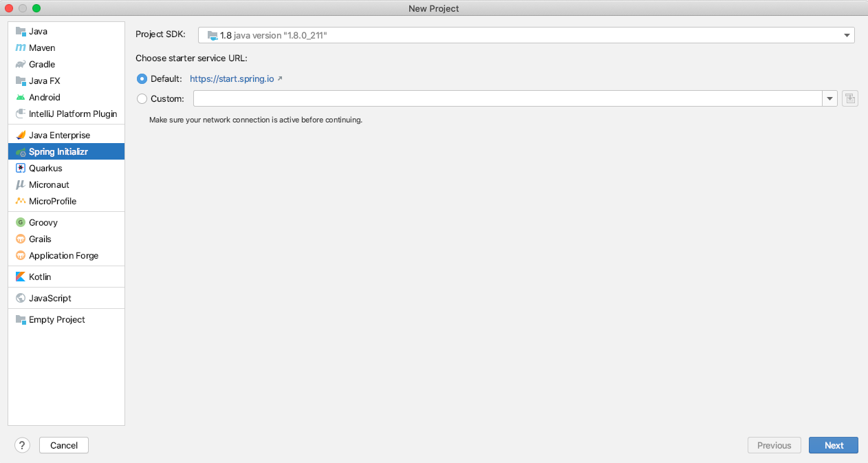Click the JavaScript globe icon
The height and width of the screenshot is (463, 868).
21,298
